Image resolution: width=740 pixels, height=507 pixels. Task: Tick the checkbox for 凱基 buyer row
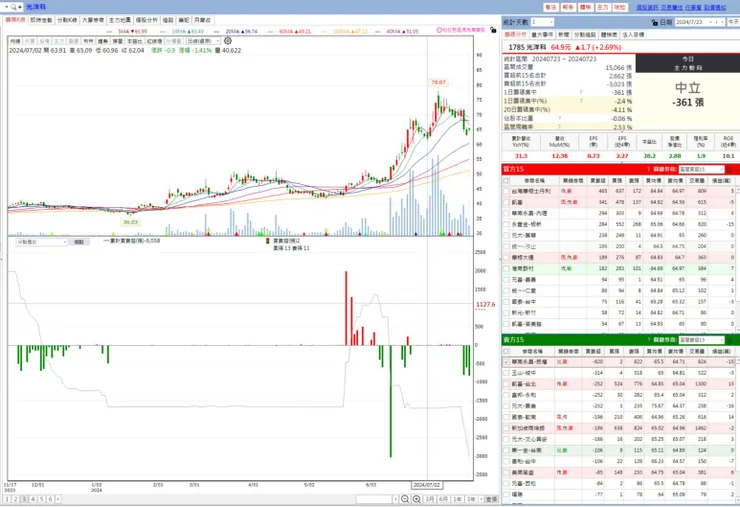[506, 202]
